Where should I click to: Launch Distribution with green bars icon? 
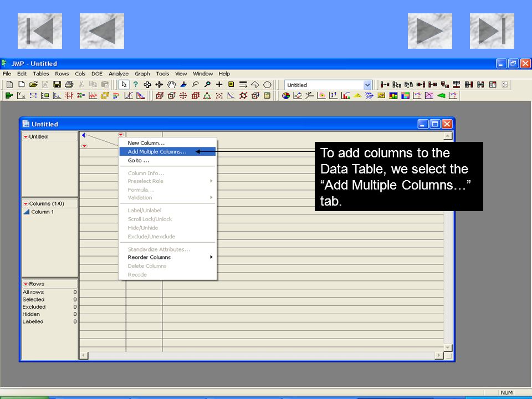coord(9,96)
